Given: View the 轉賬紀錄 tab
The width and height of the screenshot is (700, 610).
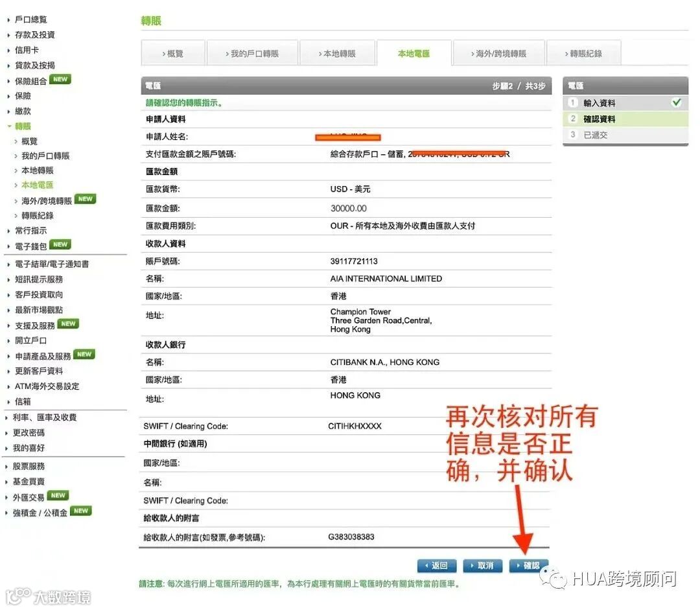Looking at the screenshot, I should coord(583,54).
